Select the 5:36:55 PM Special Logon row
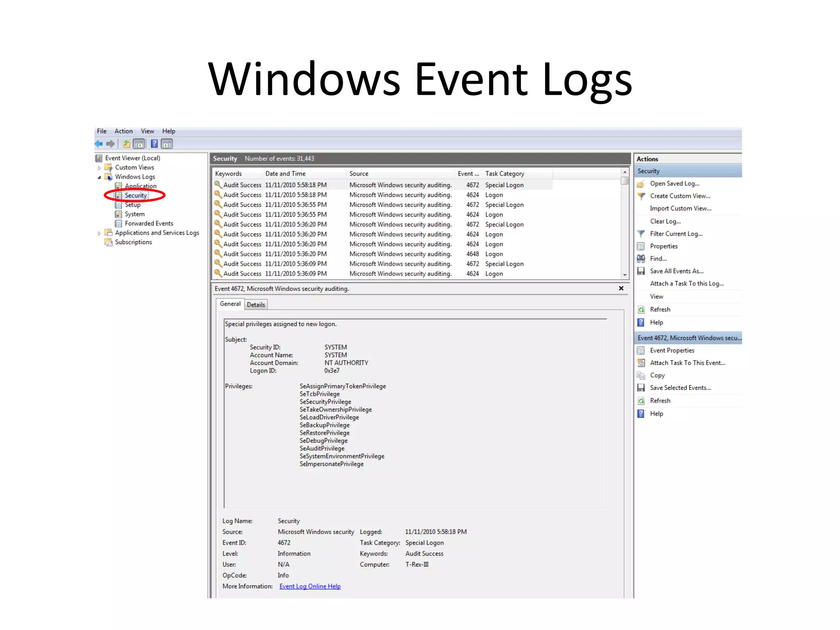The height and width of the screenshot is (630, 840). click(x=382, y=205)
